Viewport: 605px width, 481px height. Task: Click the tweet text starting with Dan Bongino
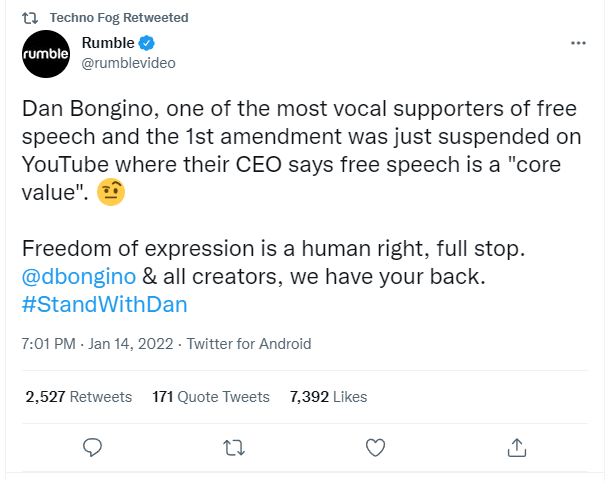click(301, 150)
